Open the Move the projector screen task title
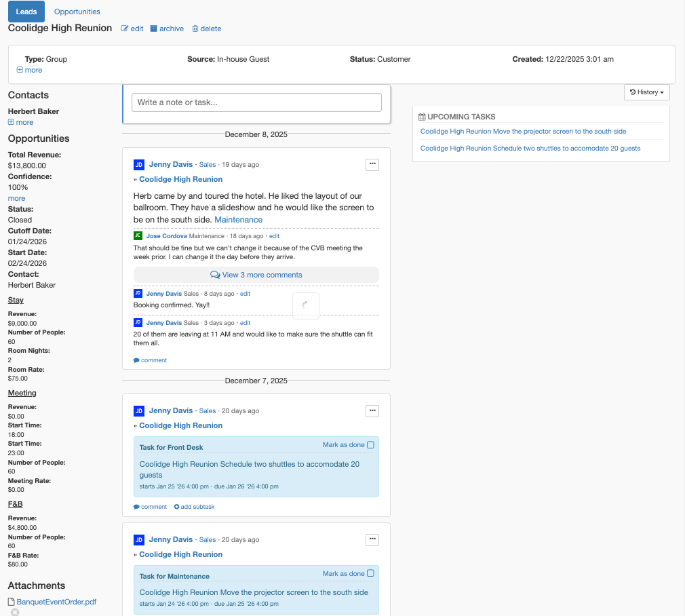The width and height of the screenshot is (685, 616). click(254, 592)
